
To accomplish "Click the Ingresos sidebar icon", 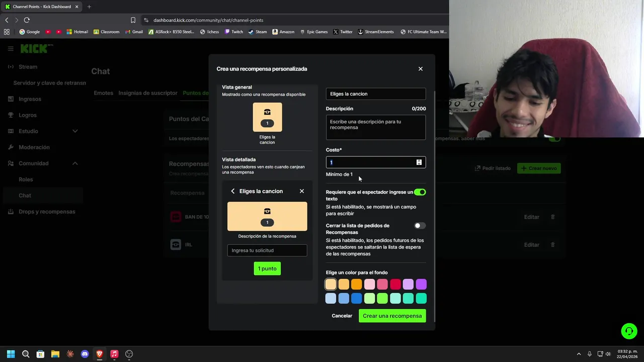I will [11, 99].
